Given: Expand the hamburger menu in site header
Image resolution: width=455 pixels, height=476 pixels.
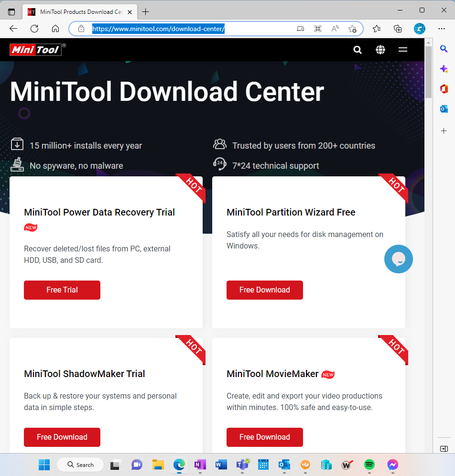Looking at the screenshot, I should coord(403,50).
